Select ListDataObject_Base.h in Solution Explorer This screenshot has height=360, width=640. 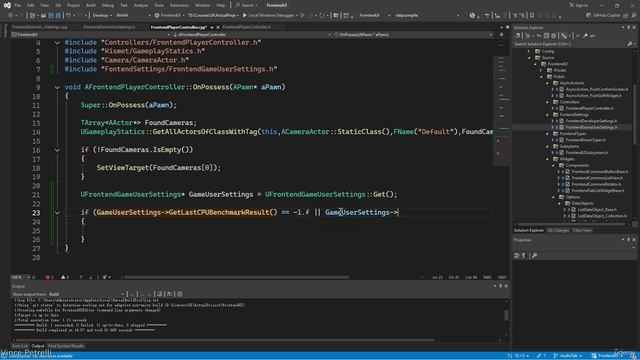click(597, 210)
